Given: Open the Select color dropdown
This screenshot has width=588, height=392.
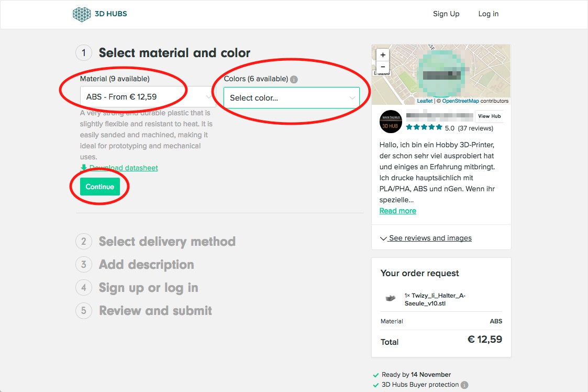Looking at the screenshot, I should [x=291, y=98].
